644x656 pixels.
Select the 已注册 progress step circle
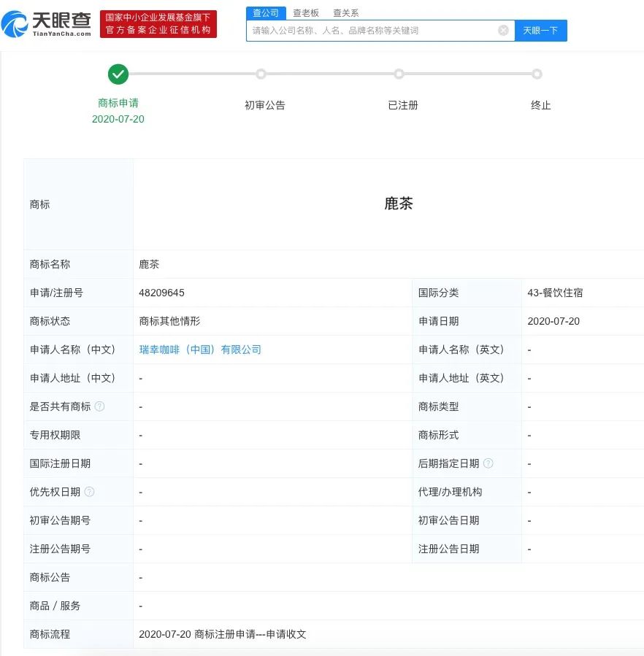pos(399,74)
